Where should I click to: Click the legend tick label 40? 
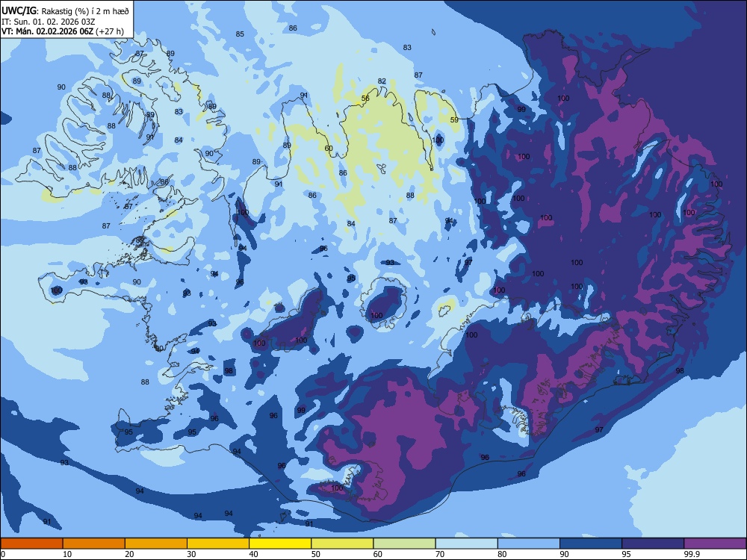[253, 554]
